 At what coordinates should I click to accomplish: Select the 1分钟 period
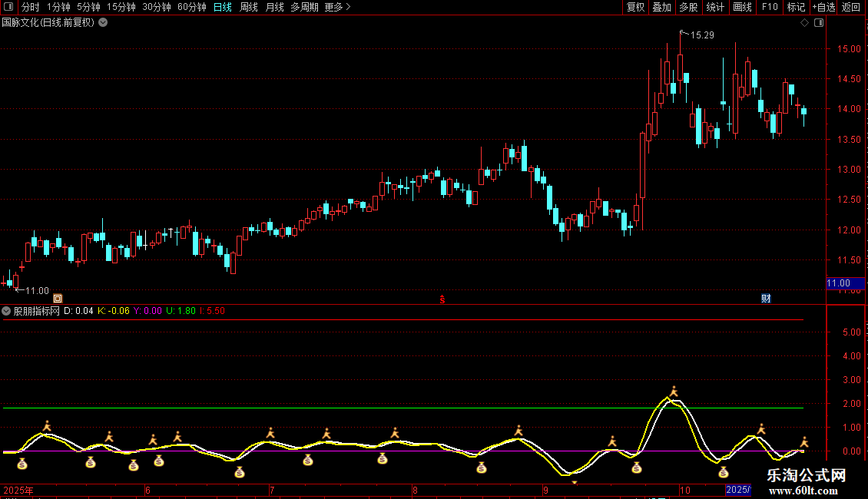click(58, 7)
